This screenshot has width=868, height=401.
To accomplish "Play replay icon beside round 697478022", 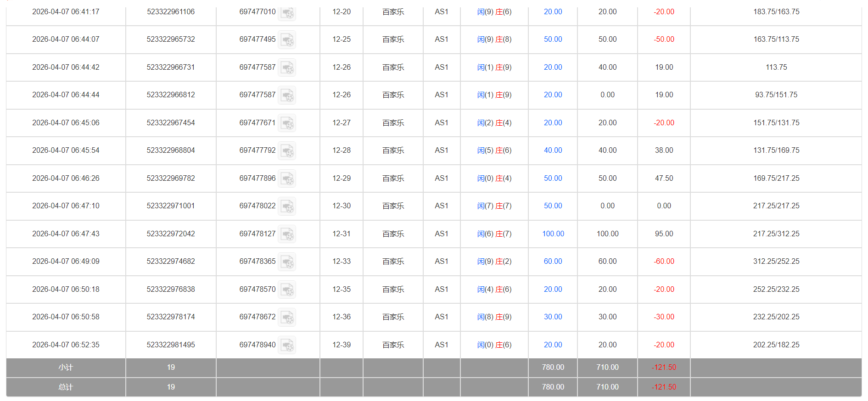I will point(287,206).
